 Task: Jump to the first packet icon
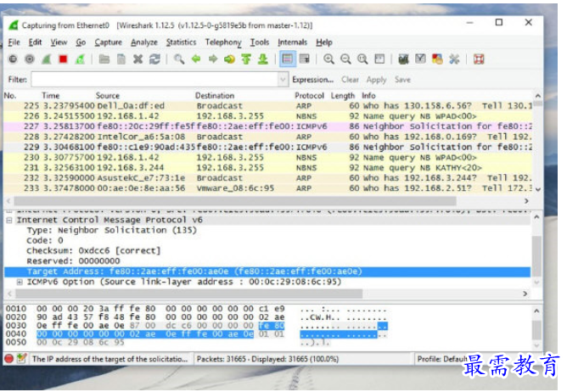(x=246, y=59)
